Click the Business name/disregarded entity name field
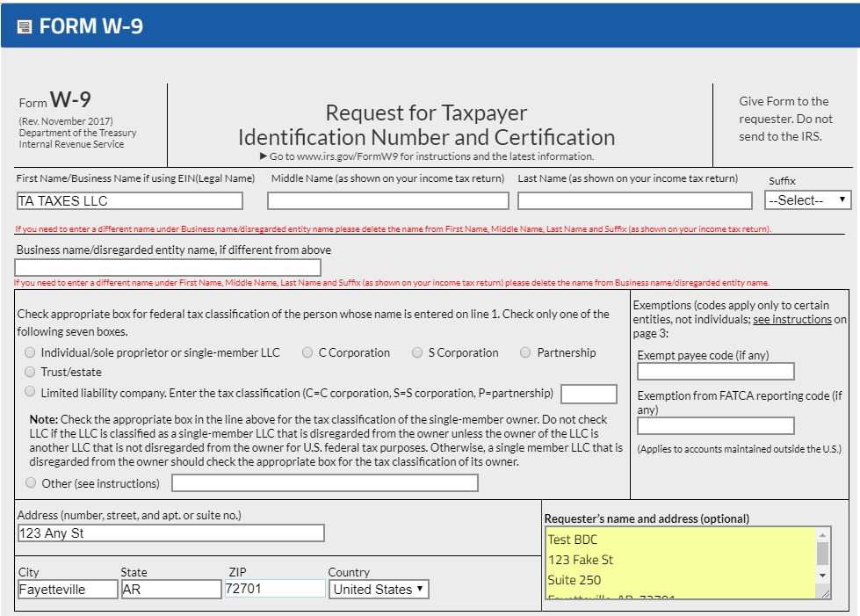This screenshot has width=860, height=616. pyautogui.click(x=168, y=268)
